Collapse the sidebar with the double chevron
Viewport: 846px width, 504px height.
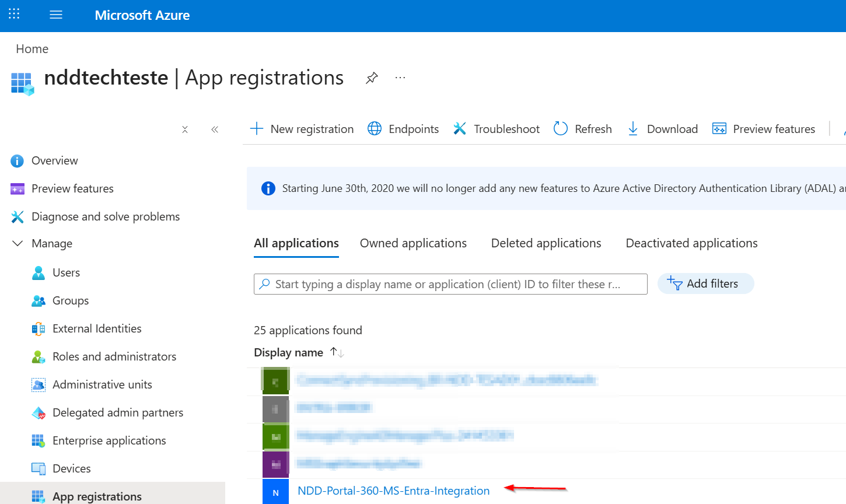coord(214,129)
